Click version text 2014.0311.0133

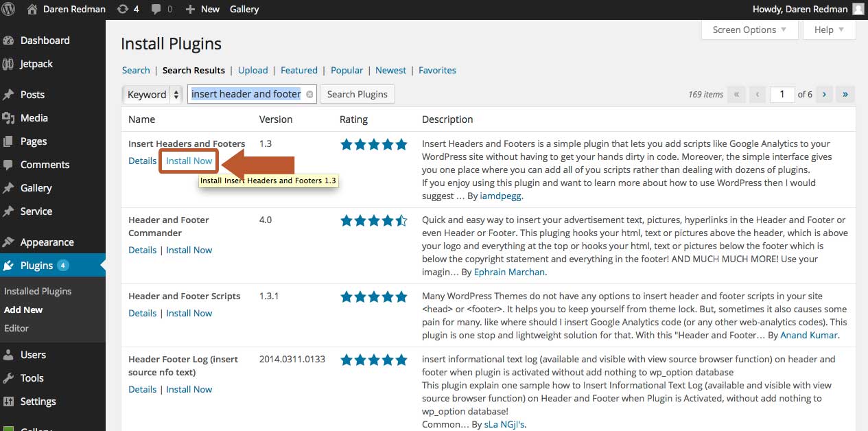click(292, 359)
